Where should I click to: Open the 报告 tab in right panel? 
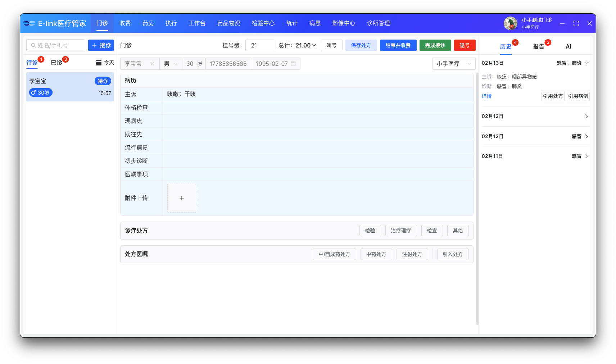click(x=538, y=46)
